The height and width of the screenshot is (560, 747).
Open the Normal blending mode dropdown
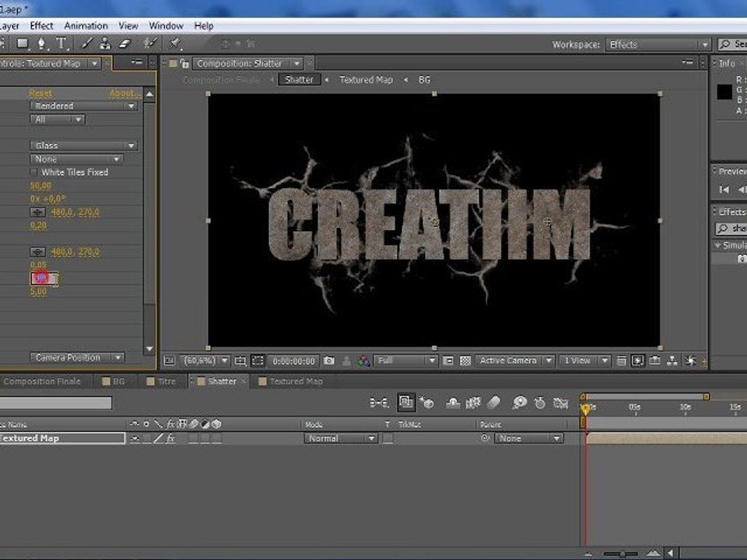coord(341,438)
